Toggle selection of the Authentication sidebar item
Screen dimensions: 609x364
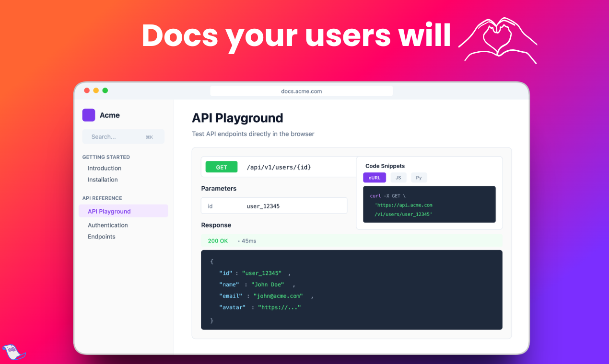(107, 225)
